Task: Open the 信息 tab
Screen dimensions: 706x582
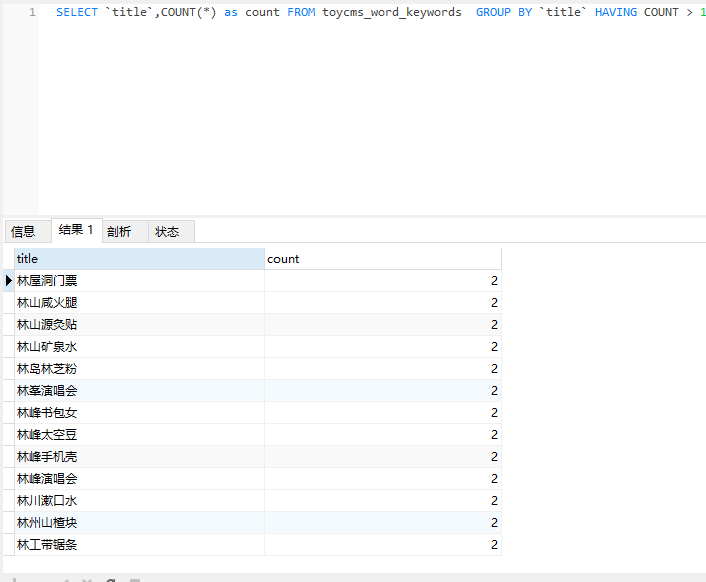Action: click(x=27, y=231)
